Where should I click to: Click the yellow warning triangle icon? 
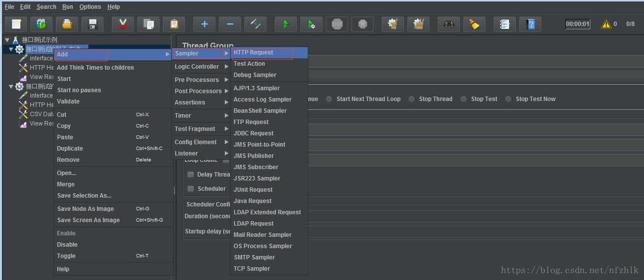606,24
